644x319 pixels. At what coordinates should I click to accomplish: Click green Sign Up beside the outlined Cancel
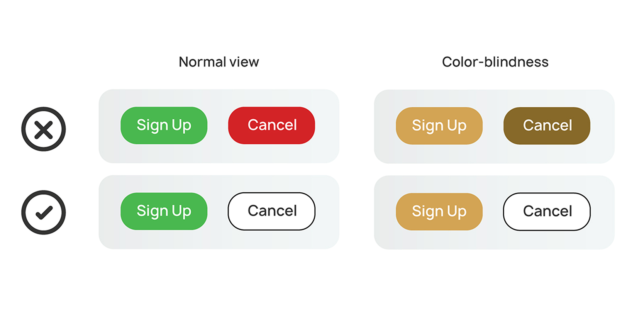[164, 211]
